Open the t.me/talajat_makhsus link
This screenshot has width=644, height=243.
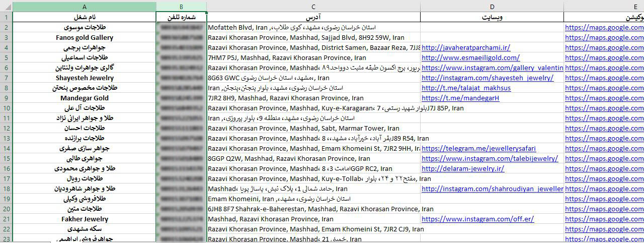[x=466, y=88]
